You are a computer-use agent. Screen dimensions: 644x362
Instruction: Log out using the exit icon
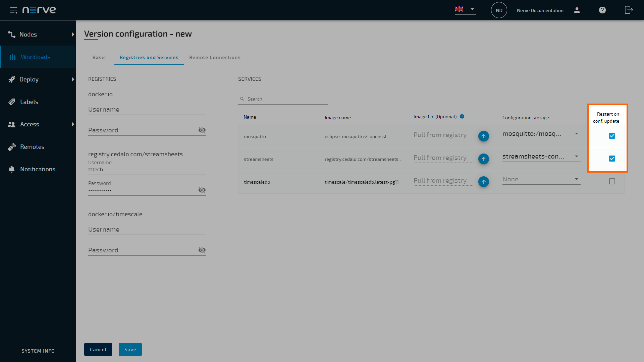[x=629, y=10]
